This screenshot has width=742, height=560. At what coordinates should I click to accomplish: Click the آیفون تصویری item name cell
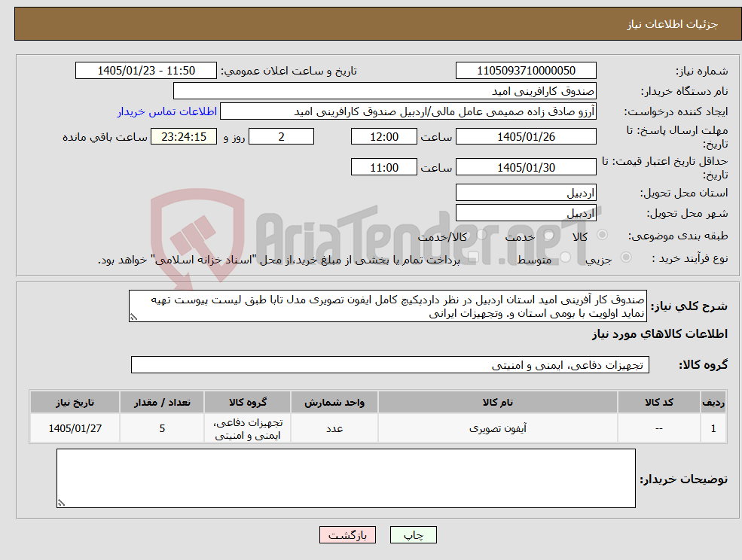497,428
